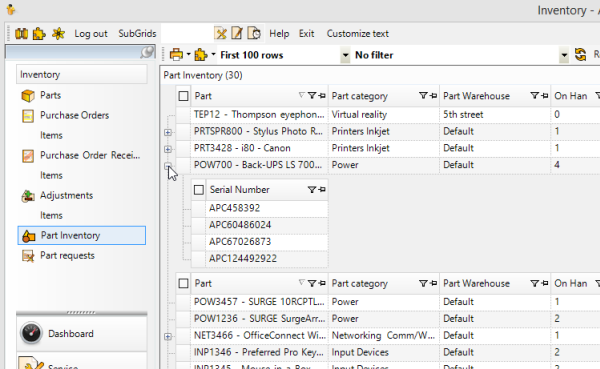This screenshot has height=369, width=600.
Task: Toggle select-all checkbox in lower Part header
Action: pyautogui.click(x=183, y=284)
